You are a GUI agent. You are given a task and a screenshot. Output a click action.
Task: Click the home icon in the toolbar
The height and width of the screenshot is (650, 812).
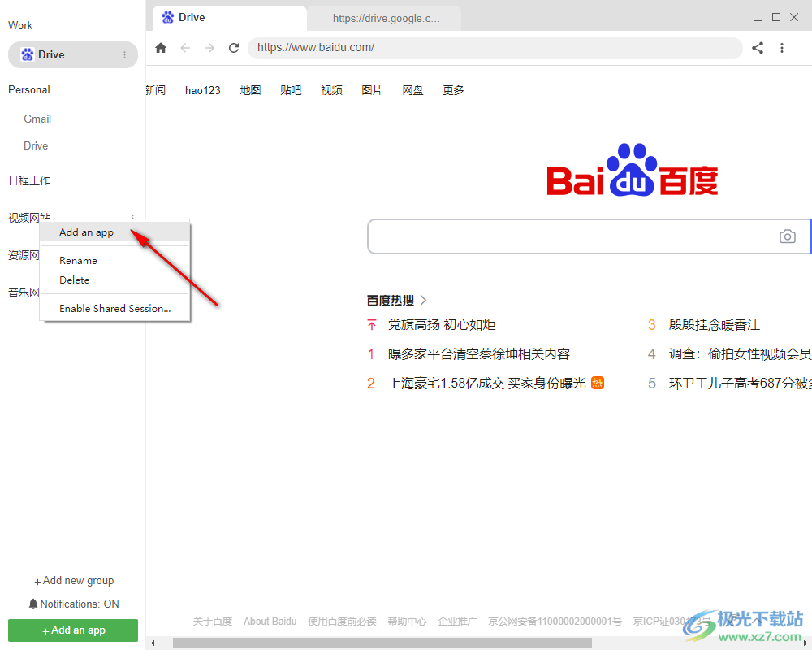[161, 48]
